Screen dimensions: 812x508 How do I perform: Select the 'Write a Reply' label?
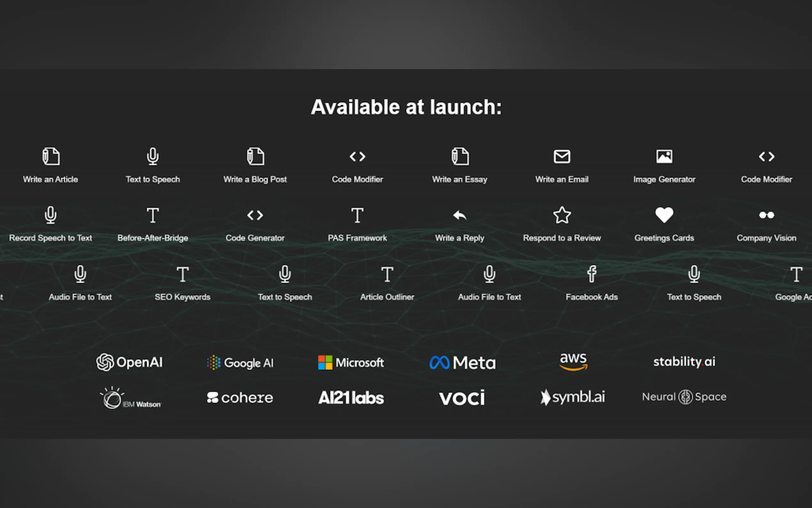click(459, 238)
